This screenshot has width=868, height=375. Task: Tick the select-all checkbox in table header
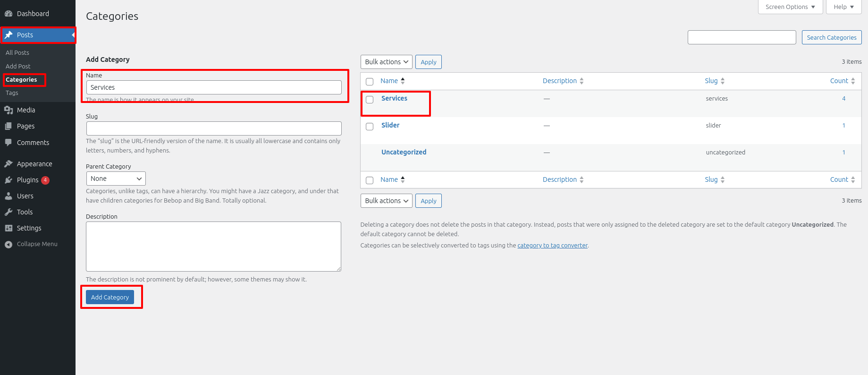(x=370, y=82)
